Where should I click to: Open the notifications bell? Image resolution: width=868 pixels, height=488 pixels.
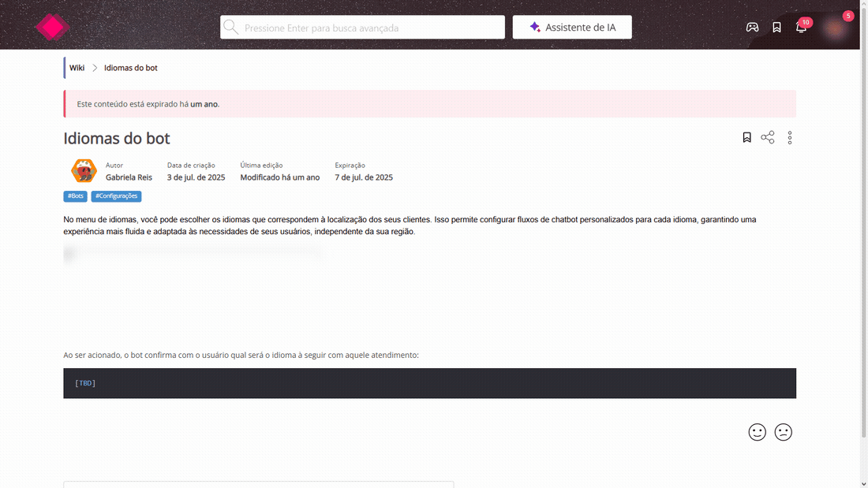coord(801,27)
